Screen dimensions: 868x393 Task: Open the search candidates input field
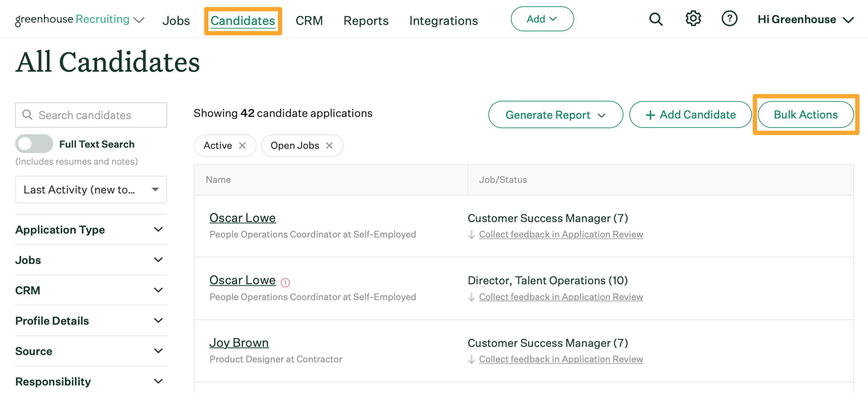(x=91, y=114)
